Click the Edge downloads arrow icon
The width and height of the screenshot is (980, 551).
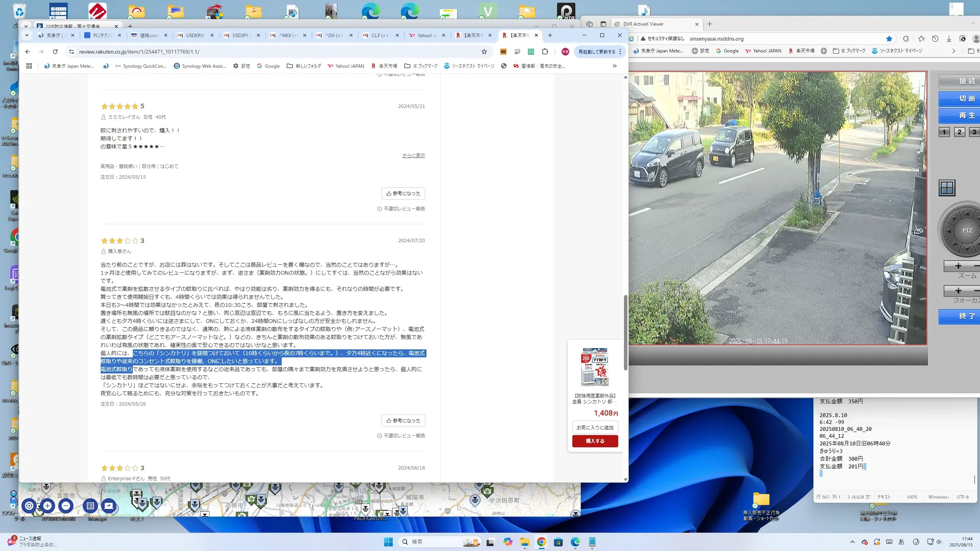pyautogui.click(x=949, y=39)
